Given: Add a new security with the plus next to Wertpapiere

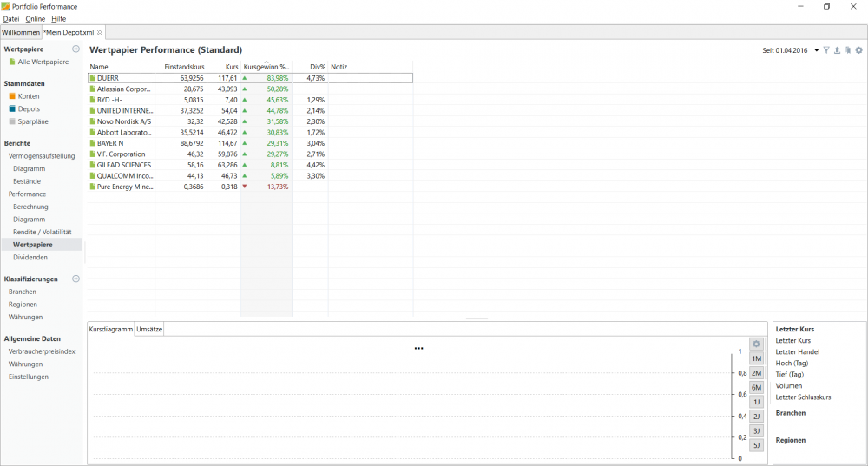Looking at the screenshot, I should tap(76, 49).
